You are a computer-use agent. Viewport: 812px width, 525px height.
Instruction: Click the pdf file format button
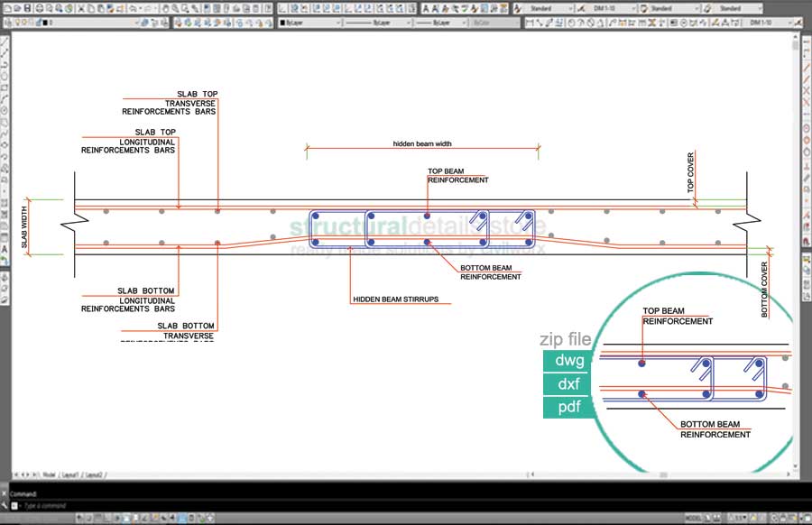[x=567, y=407]
